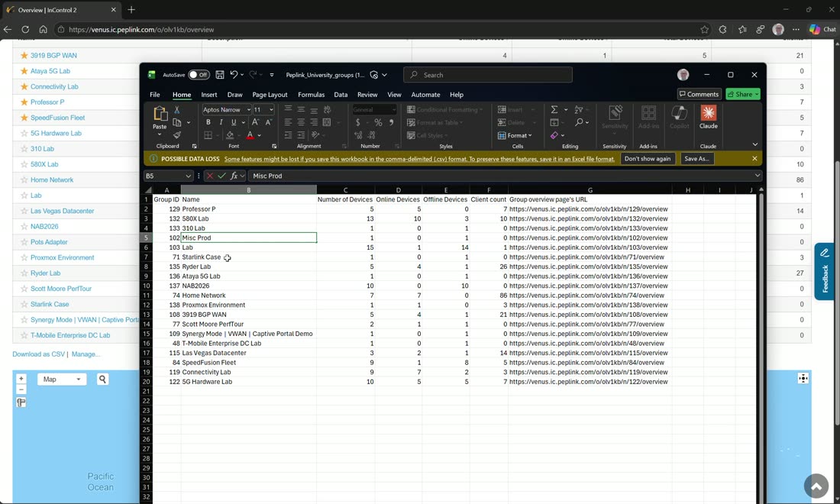This screenshot has width=840, height=504.
Task: Click the Download as CSV link
Action: click(x=39, y=354)
